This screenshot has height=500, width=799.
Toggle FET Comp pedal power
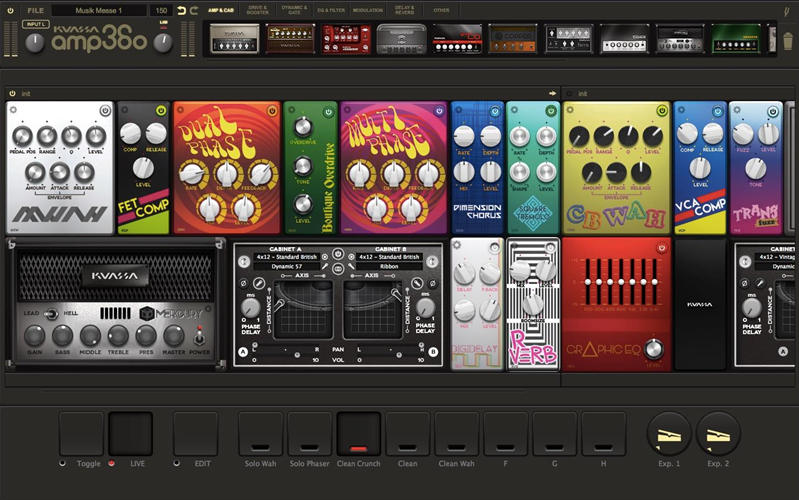pos(161,111)
